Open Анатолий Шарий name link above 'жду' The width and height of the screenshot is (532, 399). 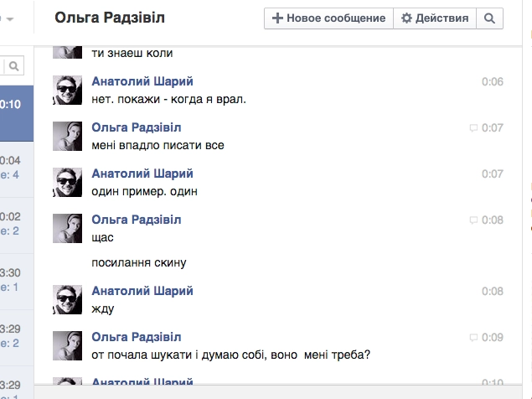point(142,291)
